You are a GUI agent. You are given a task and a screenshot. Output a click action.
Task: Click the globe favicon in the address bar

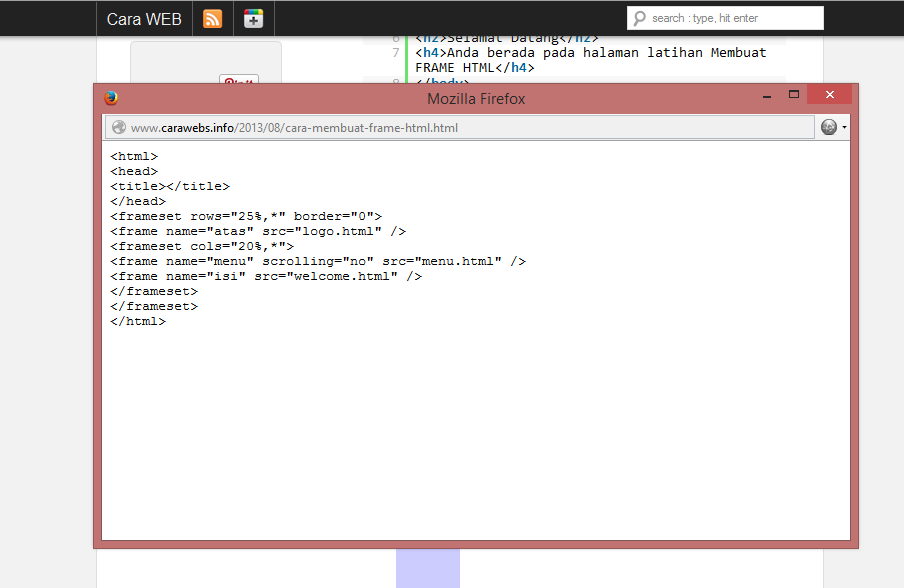119,127
